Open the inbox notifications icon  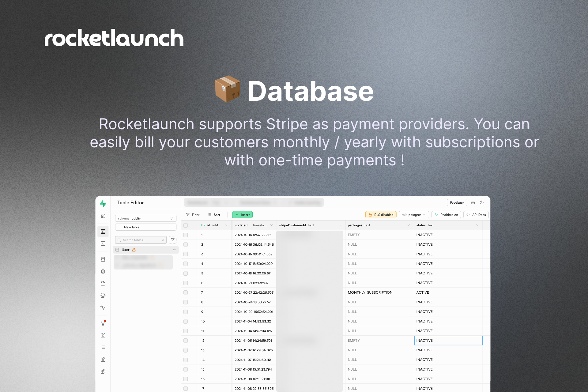pyautogui.click(x=473, y=202)
